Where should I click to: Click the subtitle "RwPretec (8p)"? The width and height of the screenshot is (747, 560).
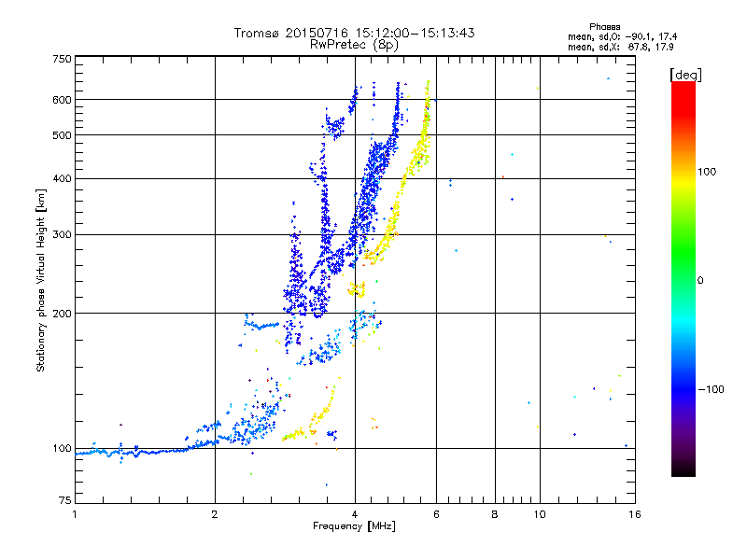click(x=354, y=45)
